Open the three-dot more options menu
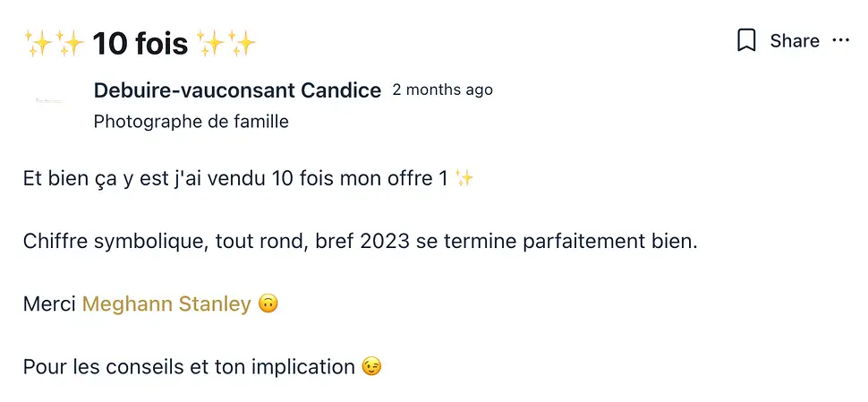Screen dimensions: 868x402 coord(840,40)
